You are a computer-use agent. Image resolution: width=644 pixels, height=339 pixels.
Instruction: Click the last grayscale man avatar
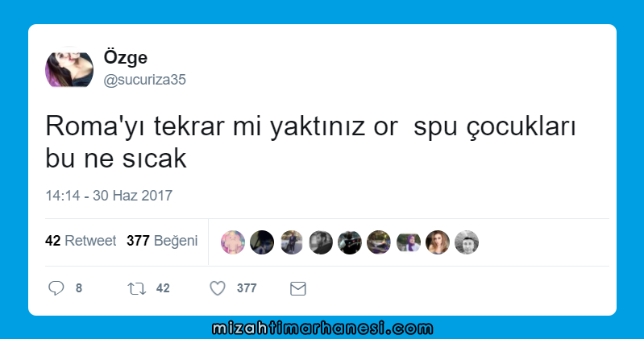[x=467, y=242]
